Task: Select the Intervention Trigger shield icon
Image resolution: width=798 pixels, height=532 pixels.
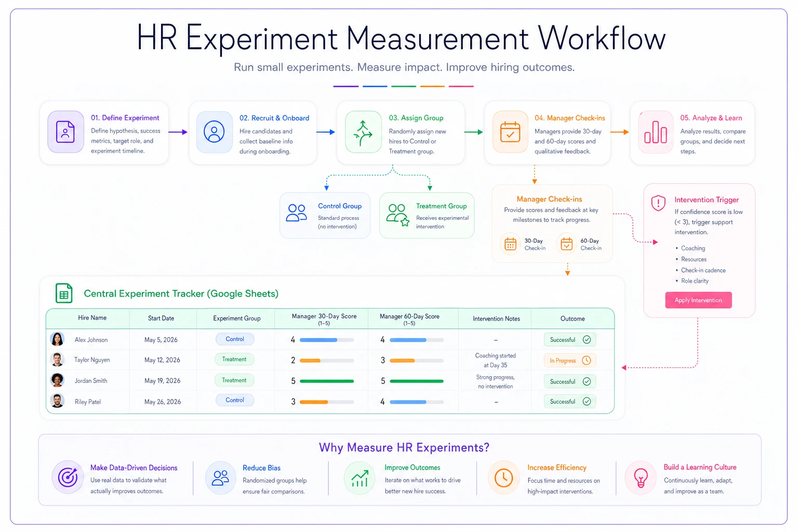Action: [x=658, y=203]
